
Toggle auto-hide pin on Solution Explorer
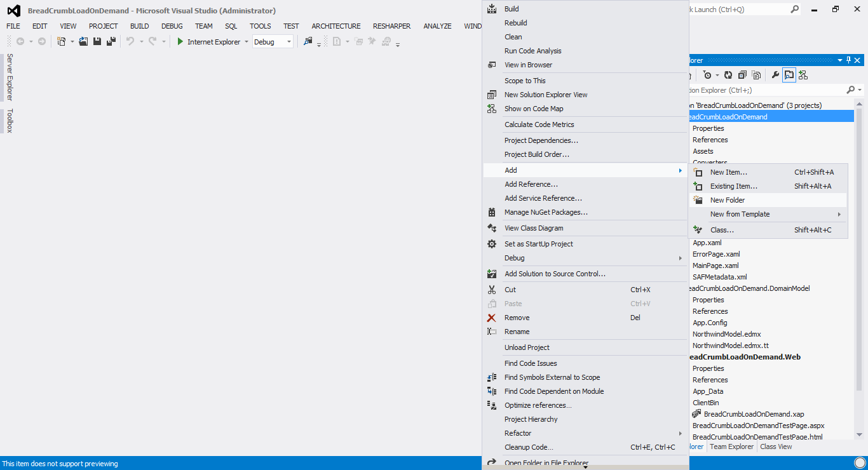pos(848,60)
